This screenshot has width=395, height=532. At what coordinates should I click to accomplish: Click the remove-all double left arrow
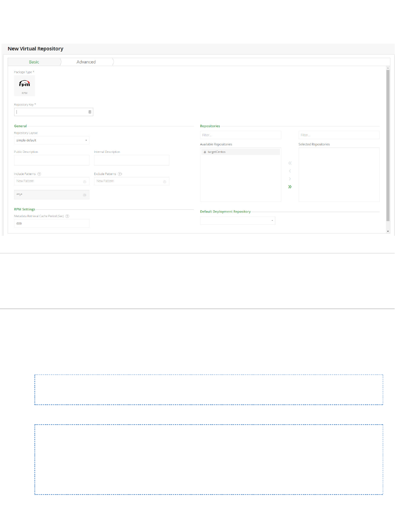click(290, 163)
